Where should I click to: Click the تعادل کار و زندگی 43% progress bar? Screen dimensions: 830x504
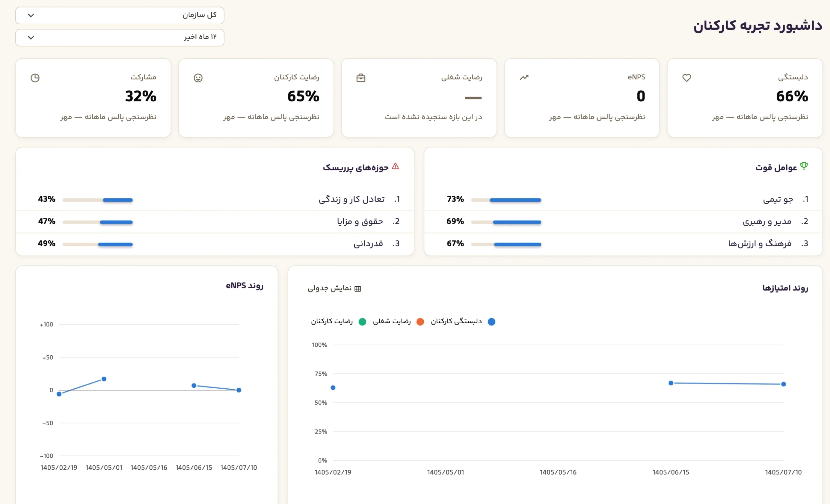coord(98,200)
